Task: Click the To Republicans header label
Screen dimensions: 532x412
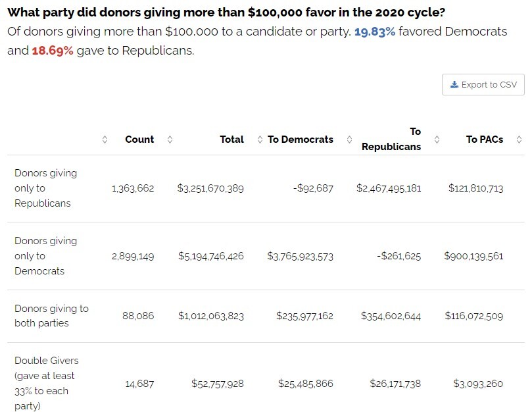Action: pyautogui.click(x=391, y=139)
